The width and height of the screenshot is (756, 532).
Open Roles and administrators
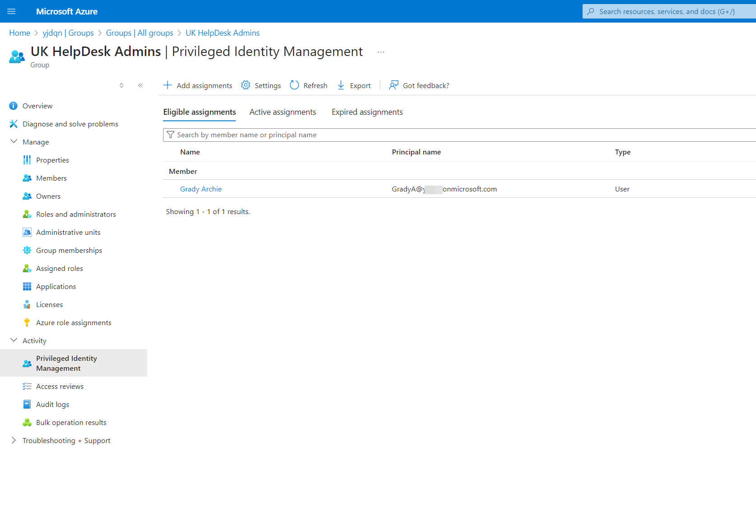click(76, 214)
